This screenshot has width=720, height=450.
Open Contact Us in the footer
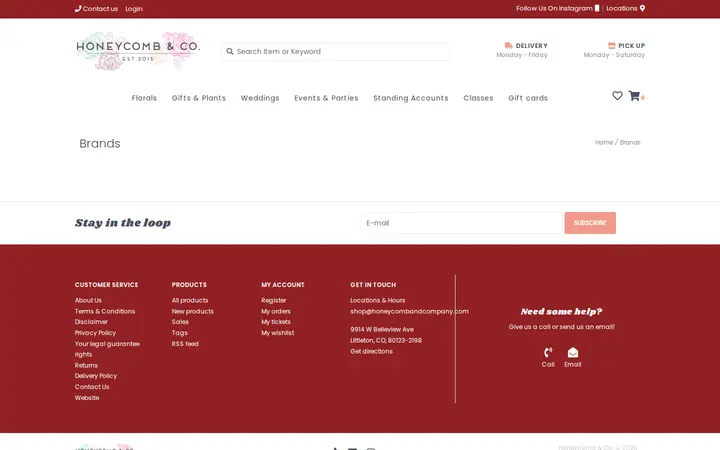[x=92, y=387]
